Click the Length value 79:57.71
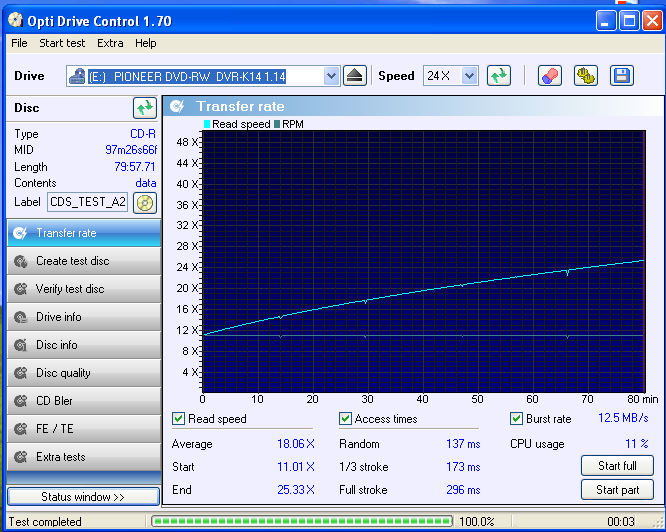666x532 pixels. coord(135,166)
